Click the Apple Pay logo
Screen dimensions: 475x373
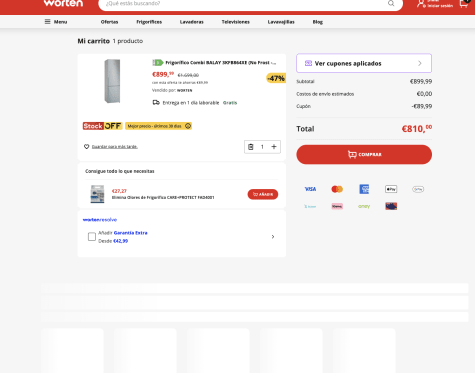[391, 189]
